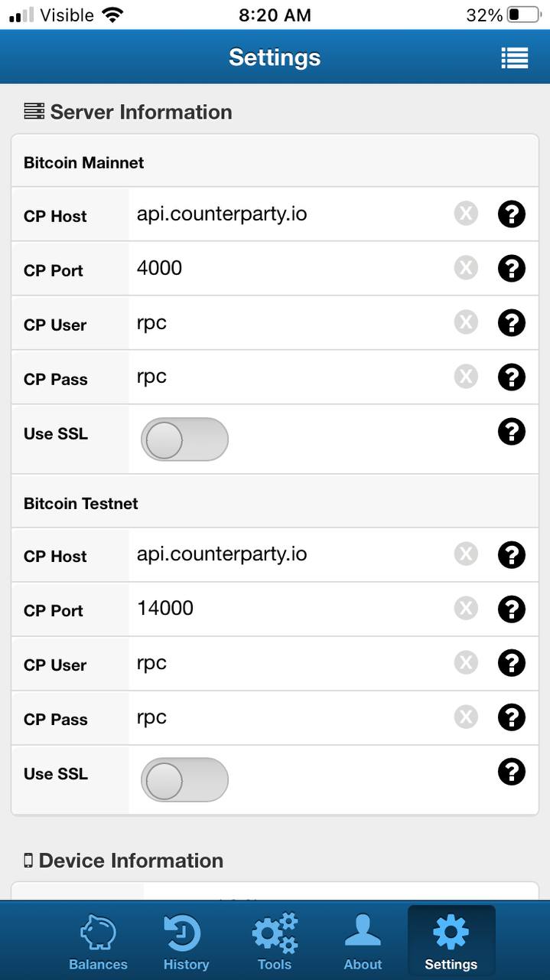
Task: Clear the Mainnet CP User field
Action: coord(466,322)
